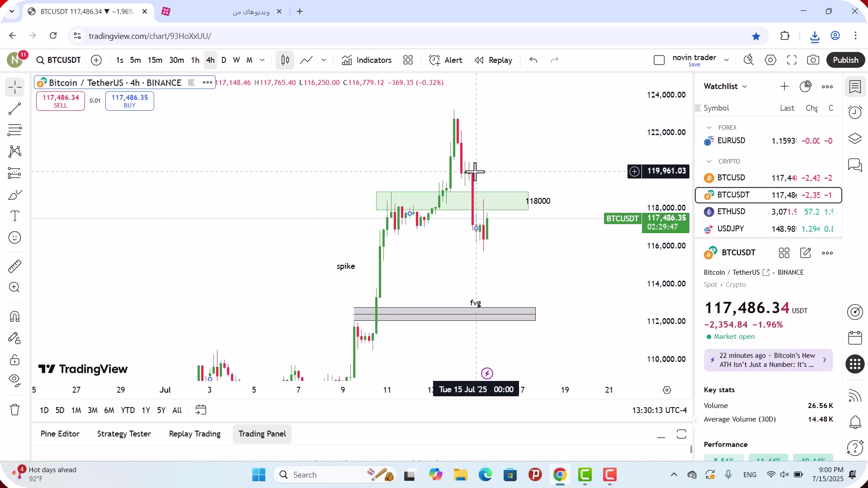Viewport: 868px width, 488px height.
Task: Expand the chart style dropdown arrow
Action: [x=324, y=60]
